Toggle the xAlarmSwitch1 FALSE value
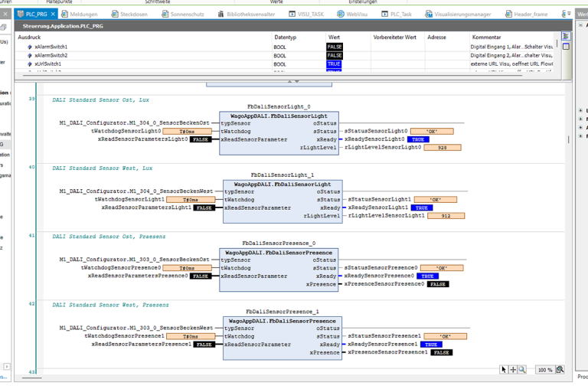This screenshot has width=588, height=392. click(x=335, y=47)
